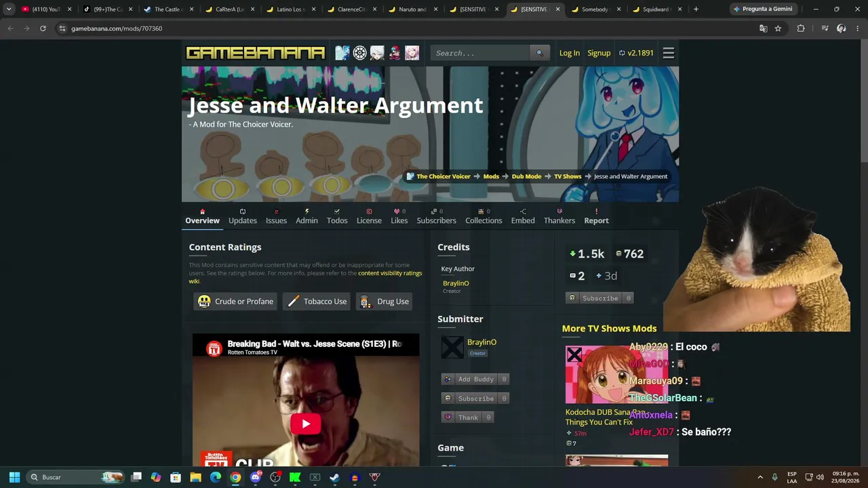Image resolution: width=868 pixels, height=488 pixels.
Task: Click the Signup link
Action: pos(599,53)
